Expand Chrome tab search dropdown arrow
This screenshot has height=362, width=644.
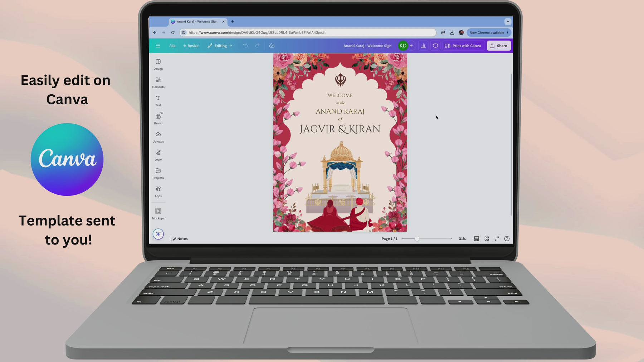click(508, 21)
